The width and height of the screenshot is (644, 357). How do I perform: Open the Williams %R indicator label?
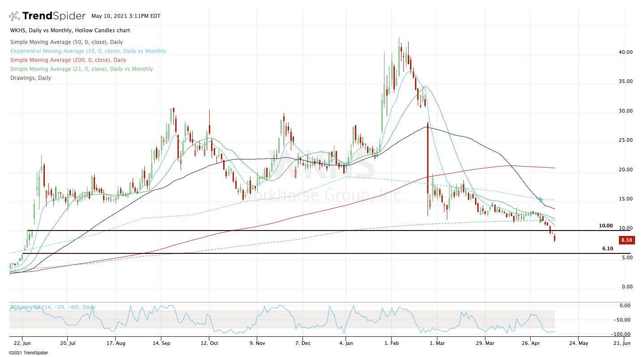(52, 307)
